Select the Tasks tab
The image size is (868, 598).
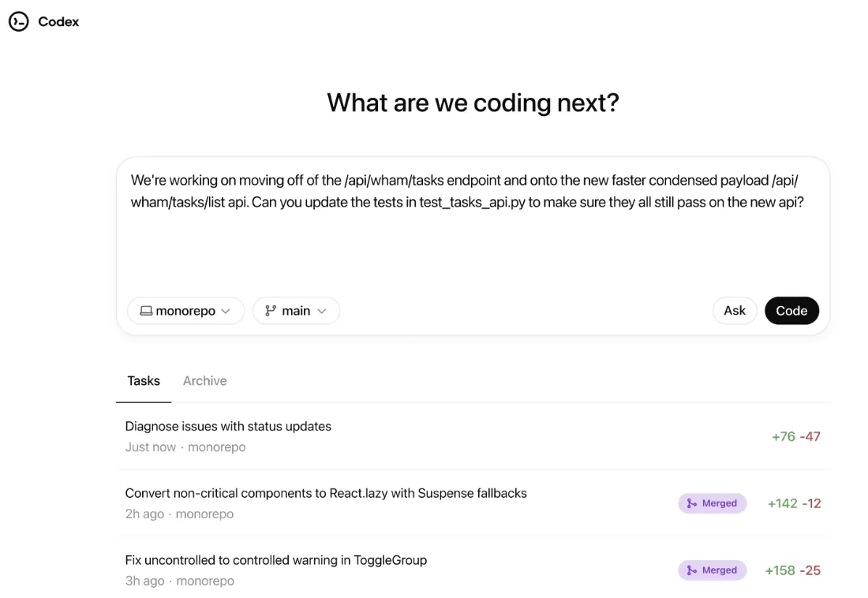(x=143, y=380)
